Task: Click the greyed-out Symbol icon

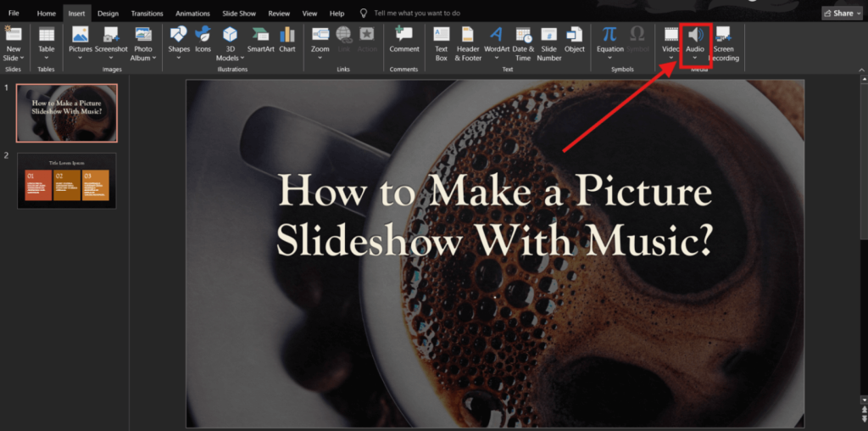Action: (637, 34)
